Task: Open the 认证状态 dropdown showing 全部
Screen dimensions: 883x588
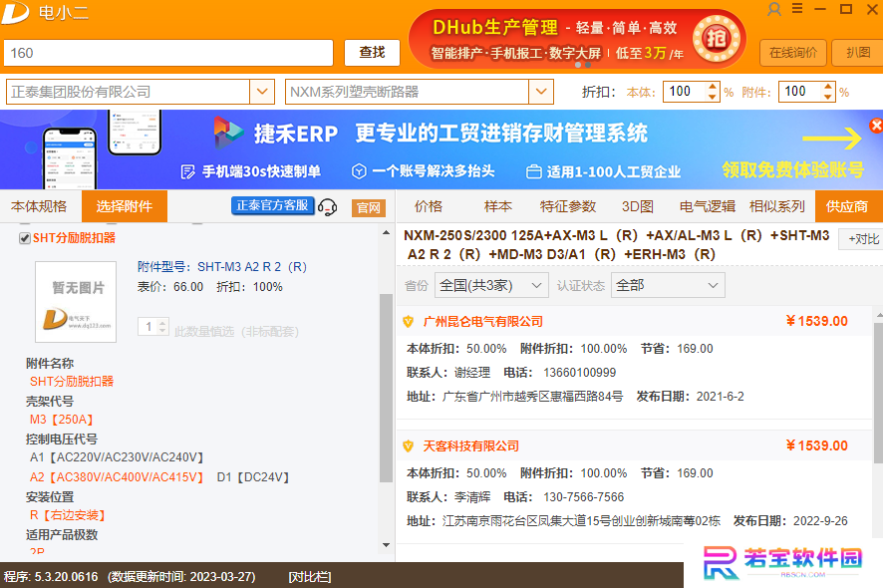Action: (x=668, y=286)
